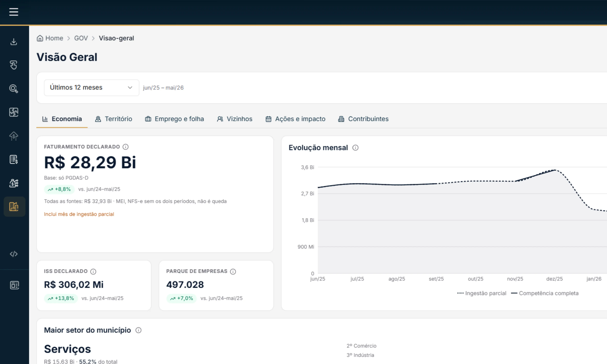The image size is (607, 364).
Task: Navigate to GOV in the breadcrumb
Action: pyautogui.click(x=81, y=38)
